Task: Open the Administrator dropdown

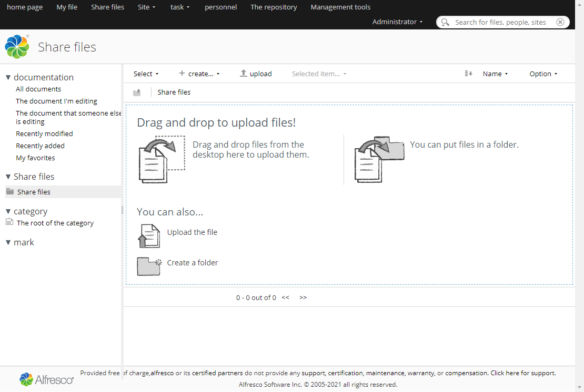Action: pyautogui.click(x=397, y=22)
